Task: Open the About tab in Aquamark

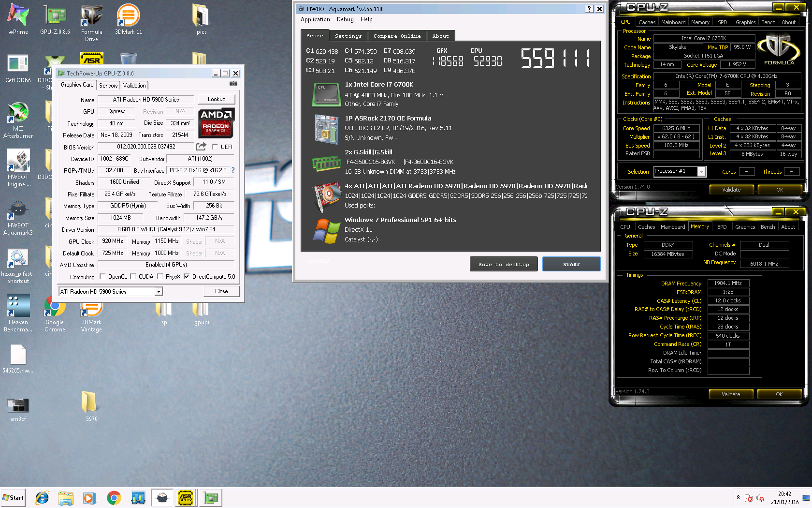Action: click(x=440, y=36)
